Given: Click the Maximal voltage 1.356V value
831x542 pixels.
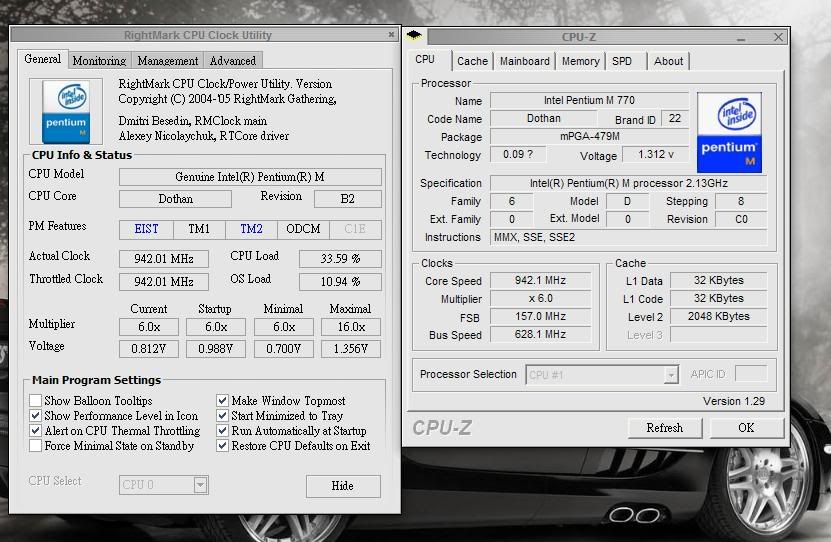Looking at the screenshot, I should pos(351,349).
